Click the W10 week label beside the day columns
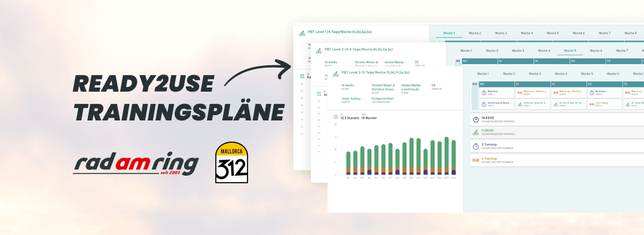644x235 pixels. click(475, 84)
